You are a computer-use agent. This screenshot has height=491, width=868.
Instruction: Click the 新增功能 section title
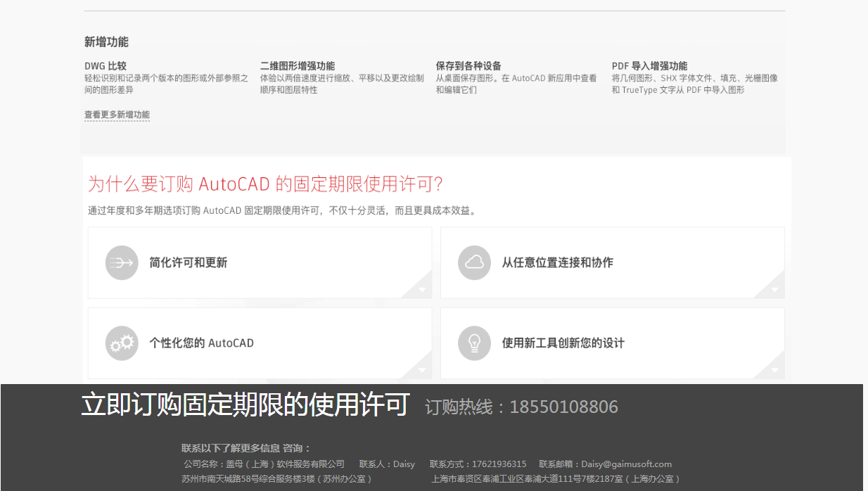pos(106,42)
